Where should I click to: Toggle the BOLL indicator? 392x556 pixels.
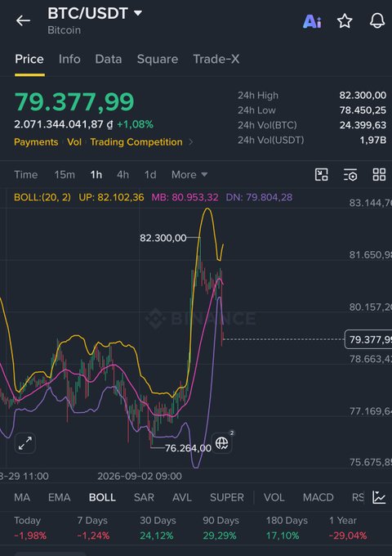click(x=102, y=497)
